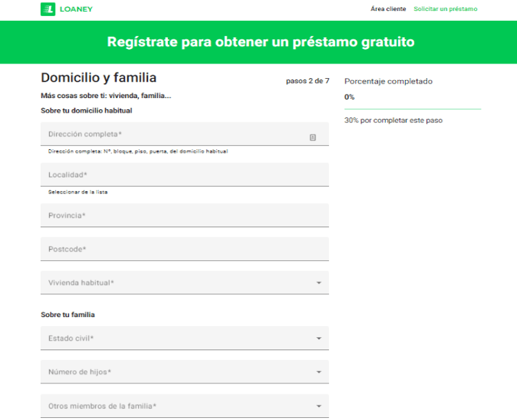This screenshot has width=517, height=420.
Task: Click the 'Sobre tu familia' section label
Action: click(68, 314)
